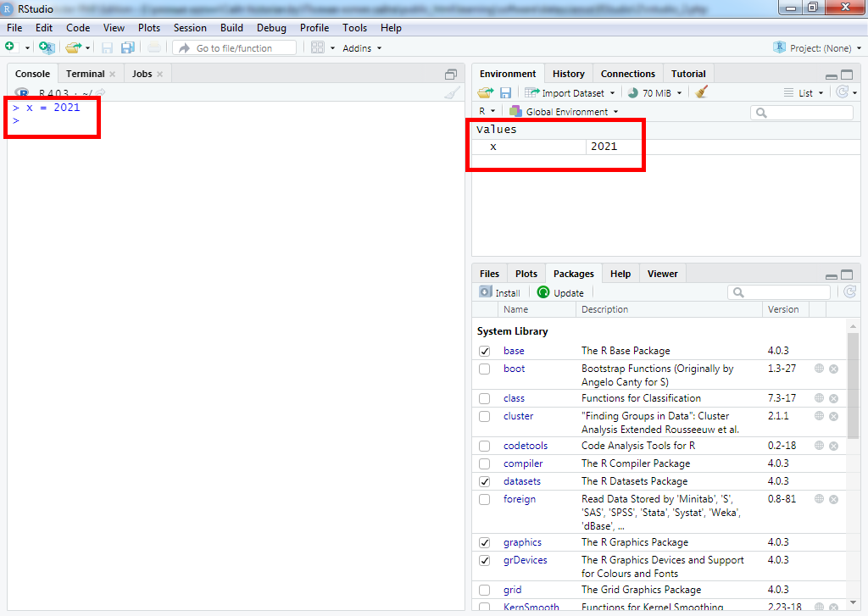Click the Open File folder icon
This screenshot has height=616, width=868.
(73, 48)
